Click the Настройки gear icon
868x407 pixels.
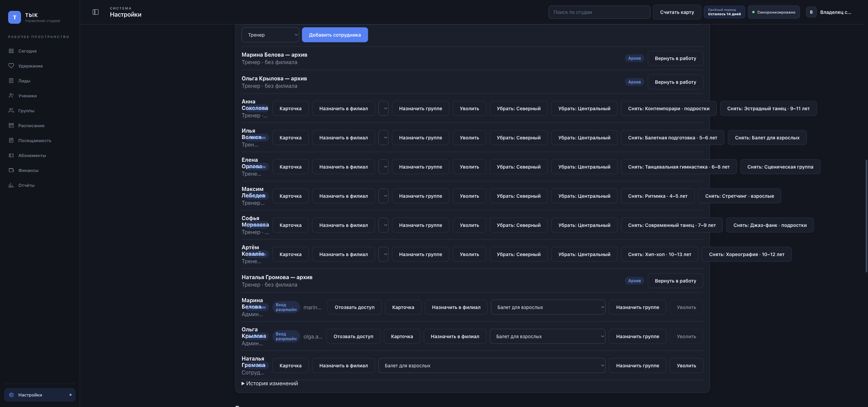point(11,395)
